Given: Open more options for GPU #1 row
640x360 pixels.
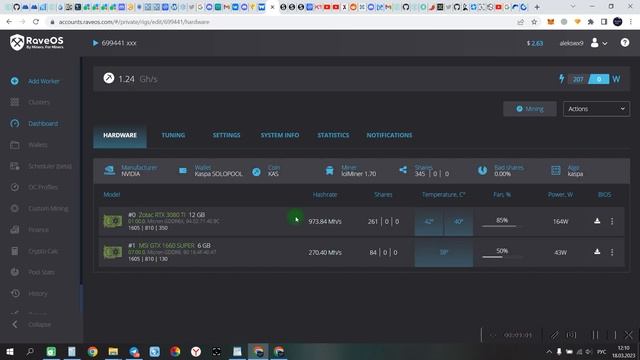Looking at the screenshot, I should (x=612, y=252).
